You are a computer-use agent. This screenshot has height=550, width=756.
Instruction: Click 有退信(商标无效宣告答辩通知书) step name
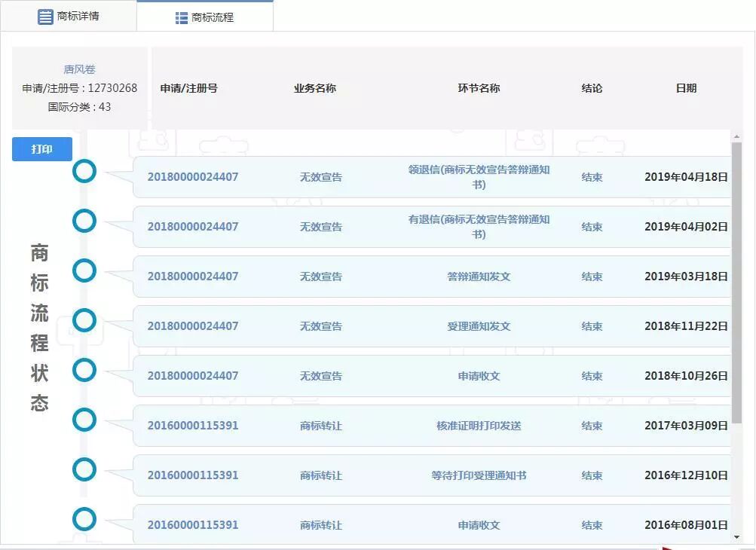(x=479, y=227)
